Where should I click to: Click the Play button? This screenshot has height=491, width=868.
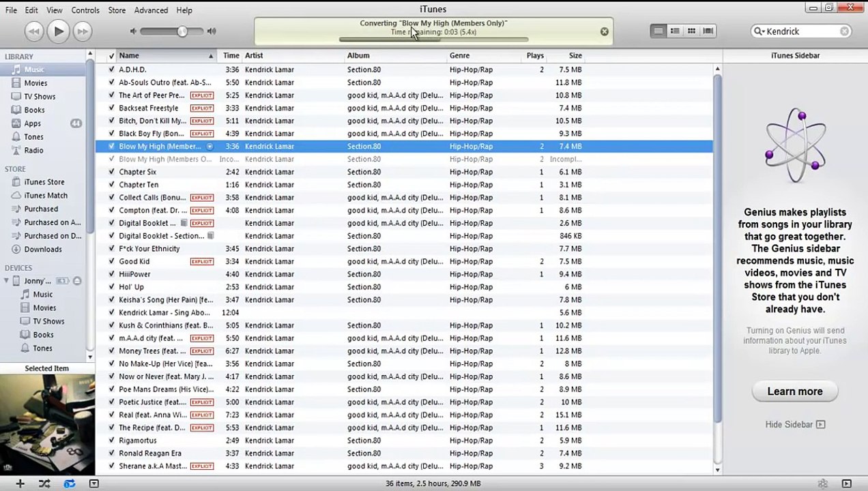point(58,31)
